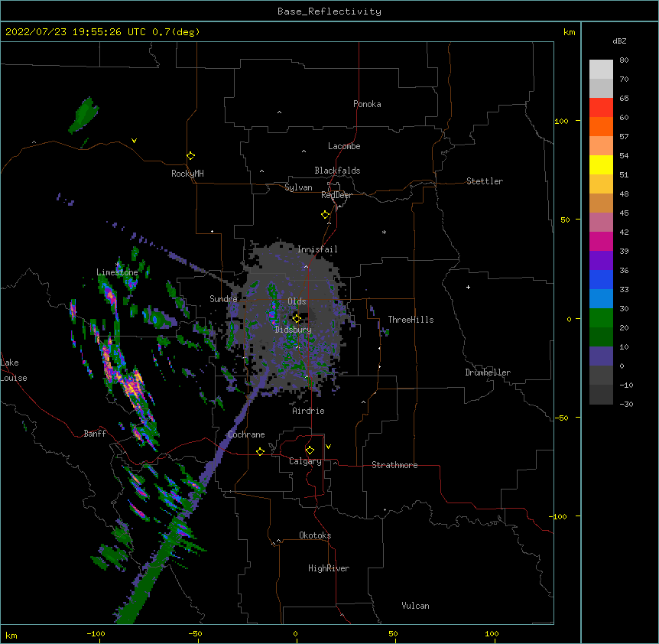Choose the slate purple swatch between 10 and 0

coord(601,356)
